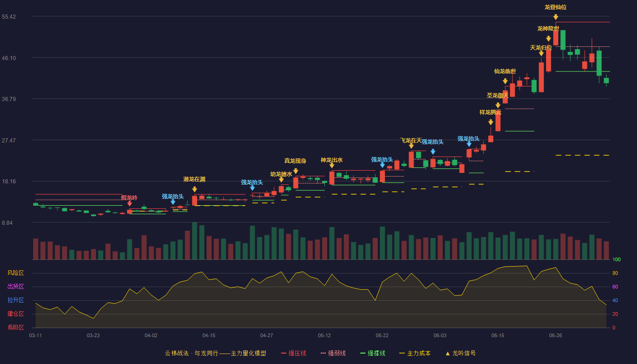Image resolution: width=637 pixels, height=364 pixels.
Task: Click the 出货区 zone label
Action: (15, 287)
